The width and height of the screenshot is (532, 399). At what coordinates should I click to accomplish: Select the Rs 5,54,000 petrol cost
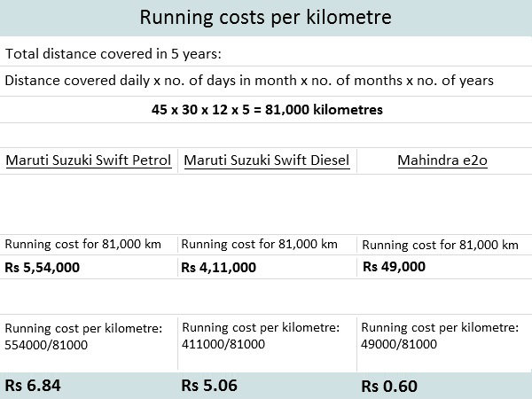click(44, 266)
